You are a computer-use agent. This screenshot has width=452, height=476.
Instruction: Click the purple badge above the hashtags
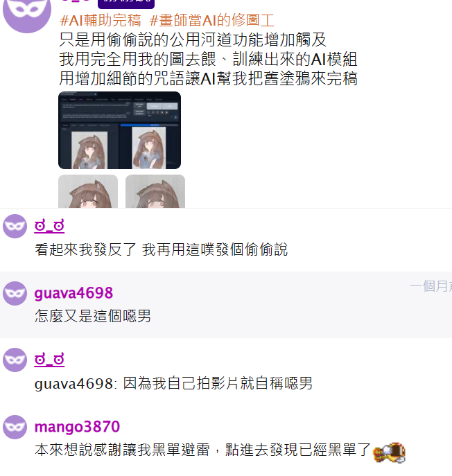(126, 3)
